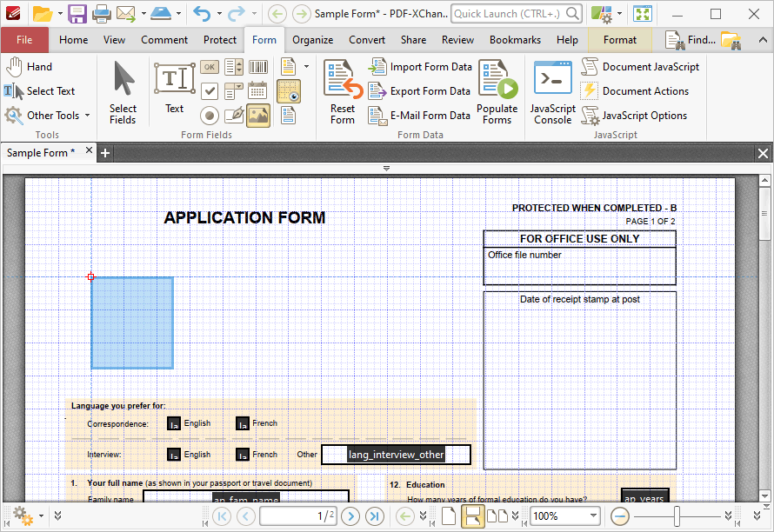Open the UI options dropdown near Quick Launch
Viewport: 774px width, 532px height.
(x=619, y=14)
